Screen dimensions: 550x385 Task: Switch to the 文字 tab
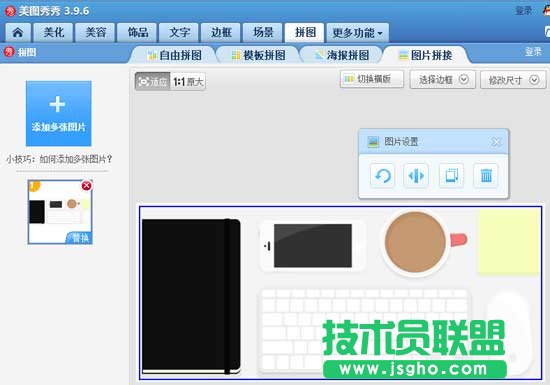(x=179, y=33)
